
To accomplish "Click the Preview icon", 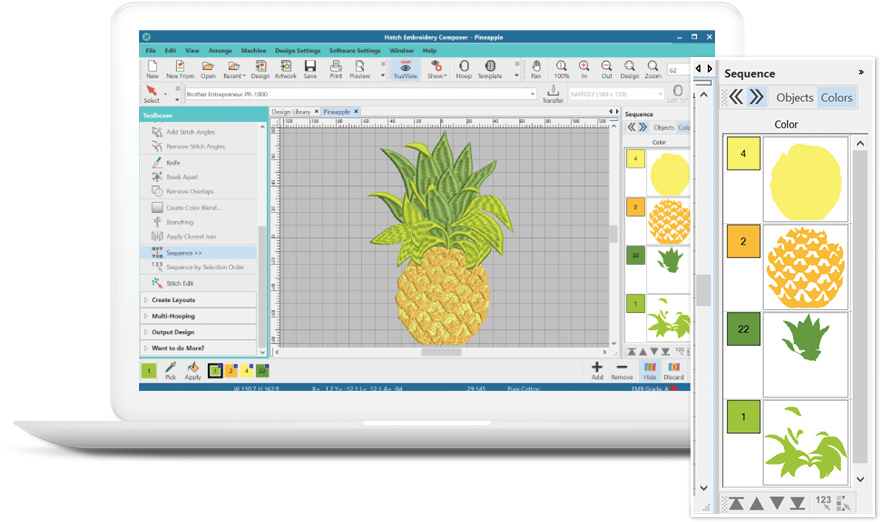I will (x=360, y=70).
